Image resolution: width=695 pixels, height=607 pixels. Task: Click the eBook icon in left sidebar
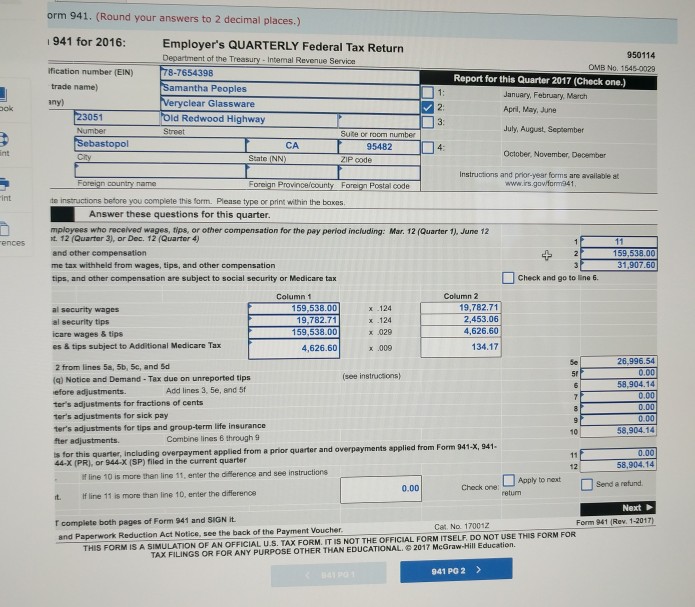point(3,94)
